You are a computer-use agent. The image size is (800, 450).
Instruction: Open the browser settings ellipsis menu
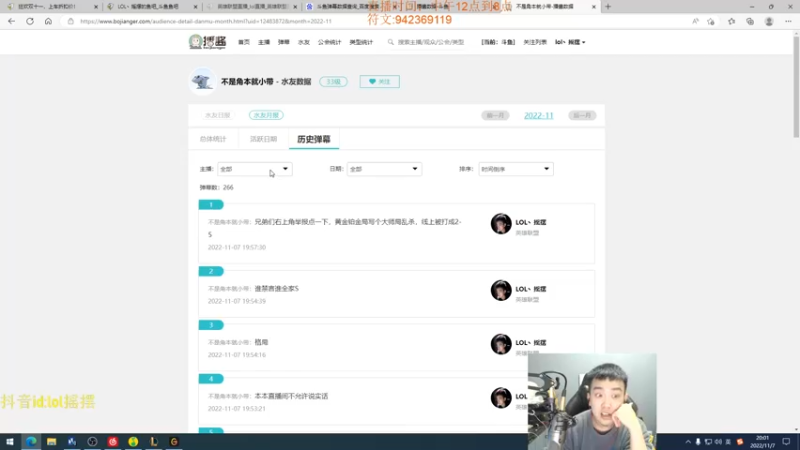[788, 21]
